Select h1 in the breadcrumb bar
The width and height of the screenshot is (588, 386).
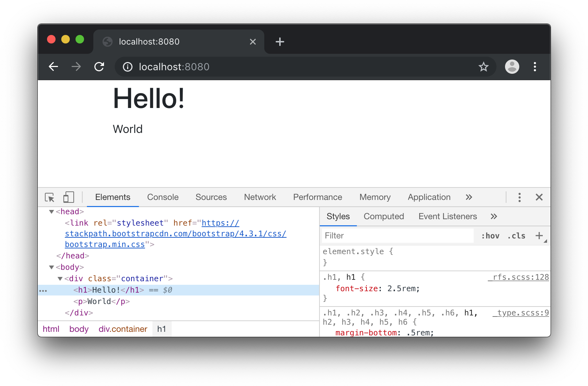tap(161, 329)
